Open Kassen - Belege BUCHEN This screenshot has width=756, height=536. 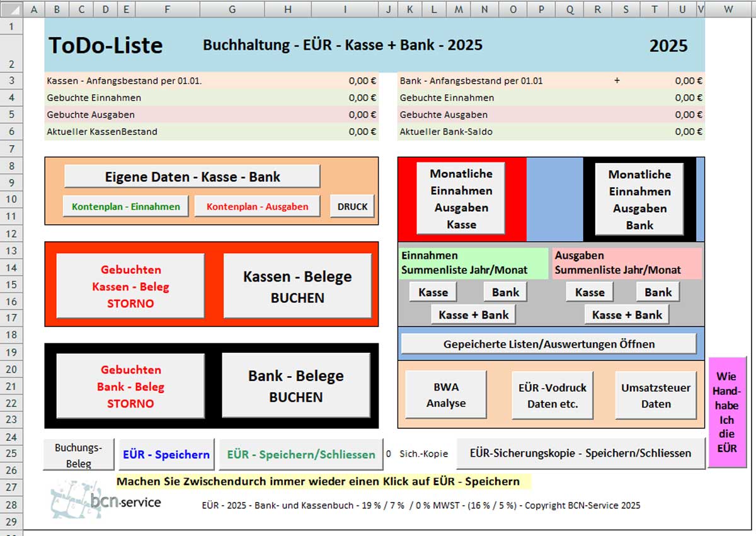point(297,286)
